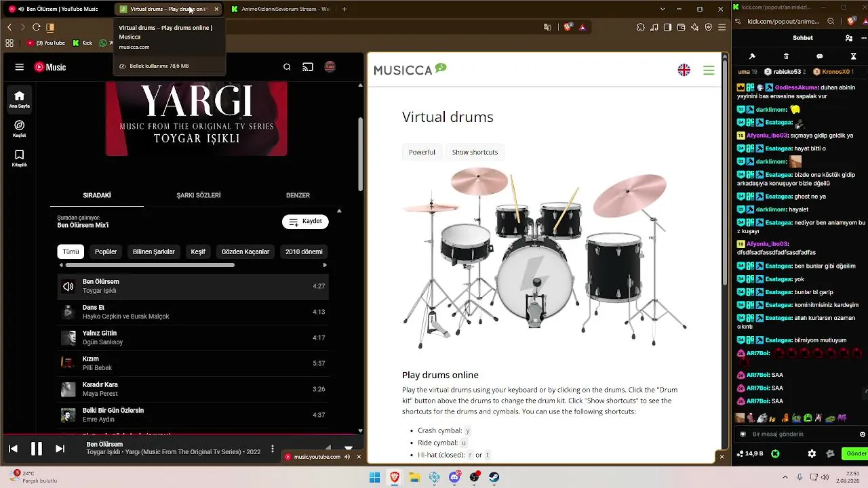Click the song title Karadır Kara

point(100,384)
